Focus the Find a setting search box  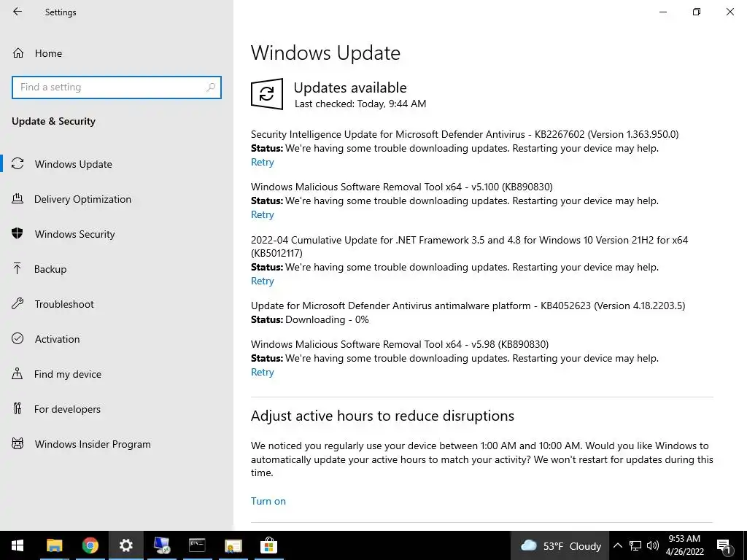pos(117,87)
